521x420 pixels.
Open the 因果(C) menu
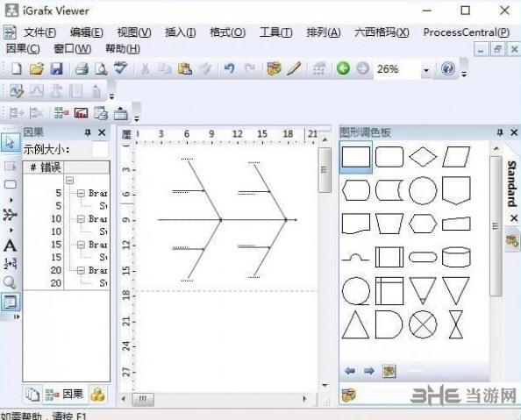[x=23, y=49]
